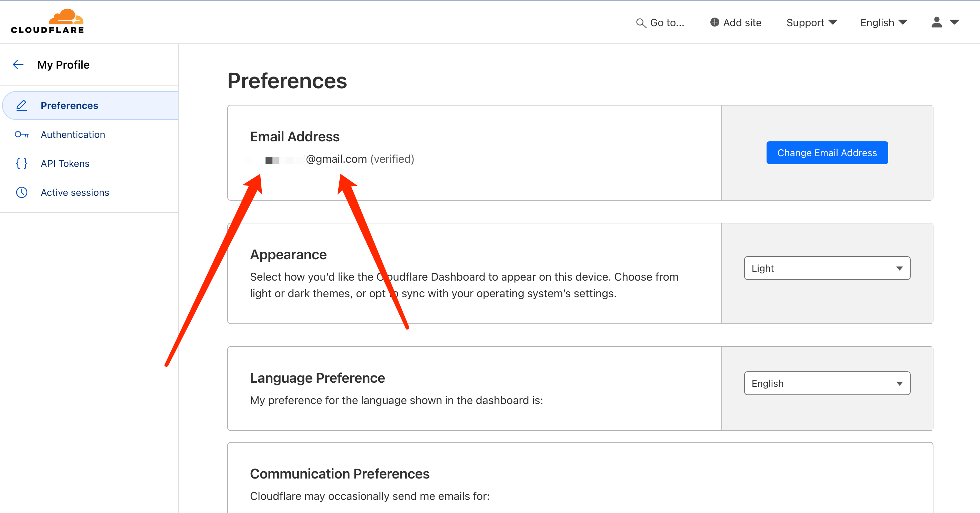Click the clock icon for Active sessions

[x=22, y=192]
